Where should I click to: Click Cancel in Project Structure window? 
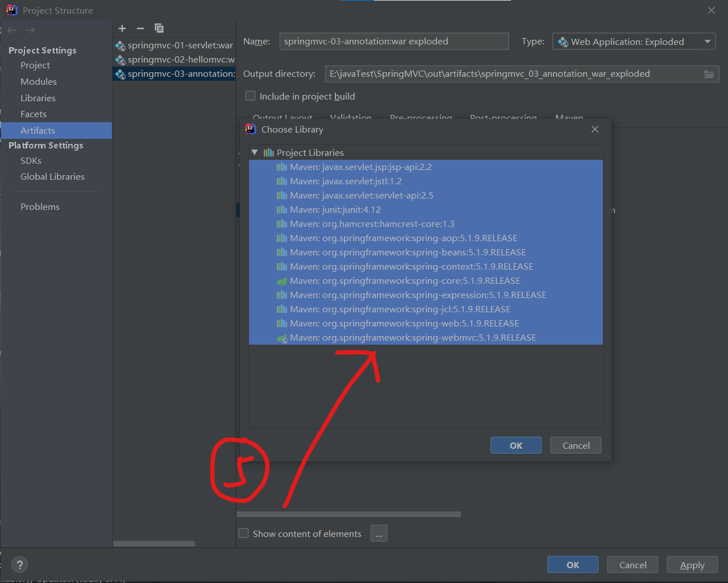[x=633, y=565]
